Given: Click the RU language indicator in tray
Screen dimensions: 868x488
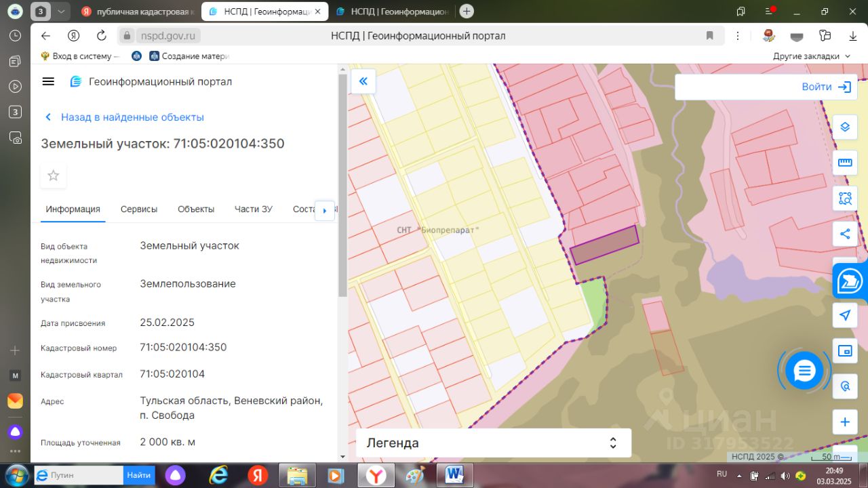Looking at the screenshot, I should point(722,474).
